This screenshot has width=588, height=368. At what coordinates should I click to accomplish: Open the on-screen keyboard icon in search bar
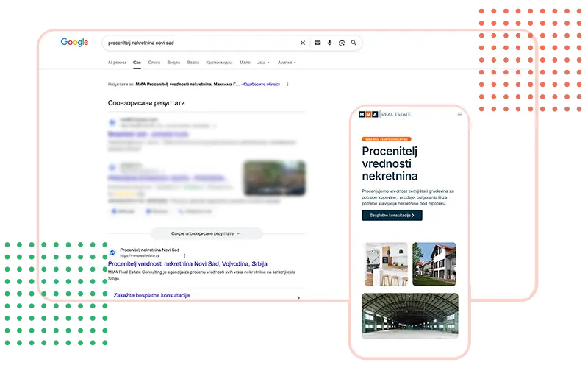[x=318, y=43]
